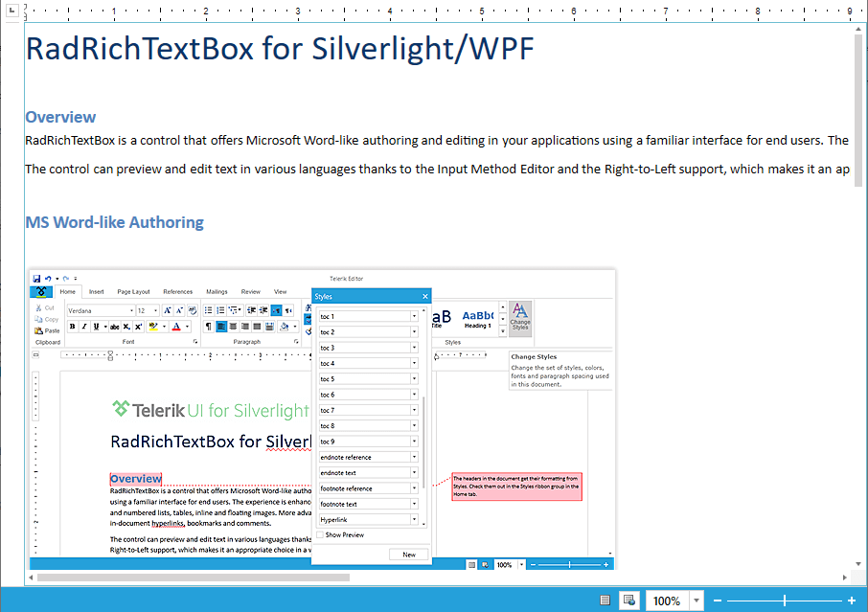Screen dimensions: 868x612
Task: Switch to the Insert ribbon tab
Action: [x=97, y=291]
